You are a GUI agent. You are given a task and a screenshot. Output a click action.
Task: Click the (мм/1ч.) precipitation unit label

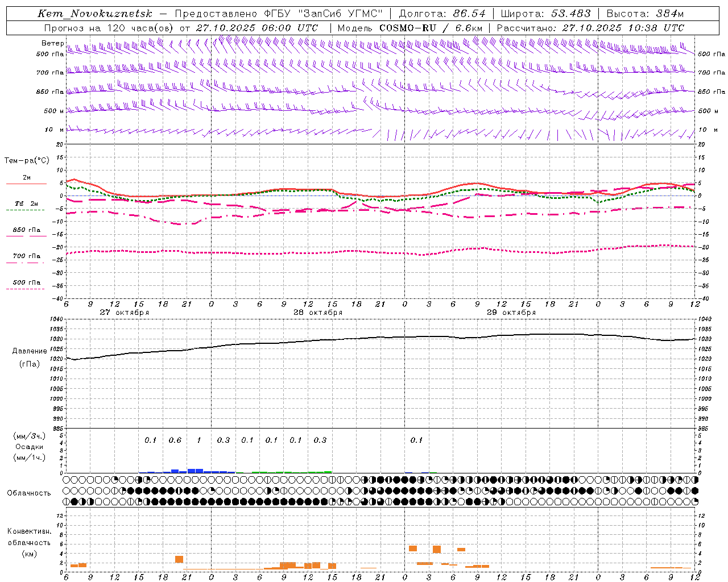(29, 458)
